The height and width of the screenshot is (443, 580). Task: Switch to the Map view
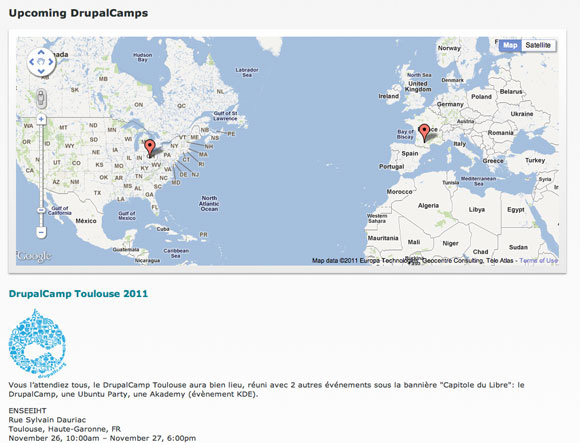tap(510, 45)
